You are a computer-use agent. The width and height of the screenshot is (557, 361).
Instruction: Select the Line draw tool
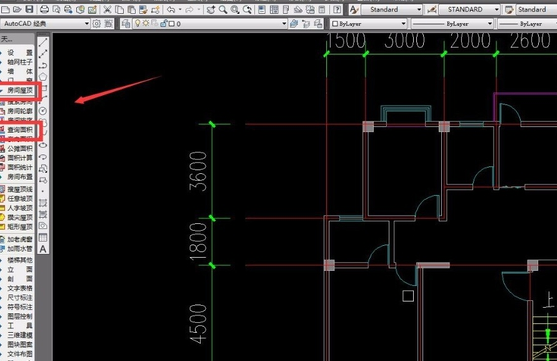coord(43,43)
